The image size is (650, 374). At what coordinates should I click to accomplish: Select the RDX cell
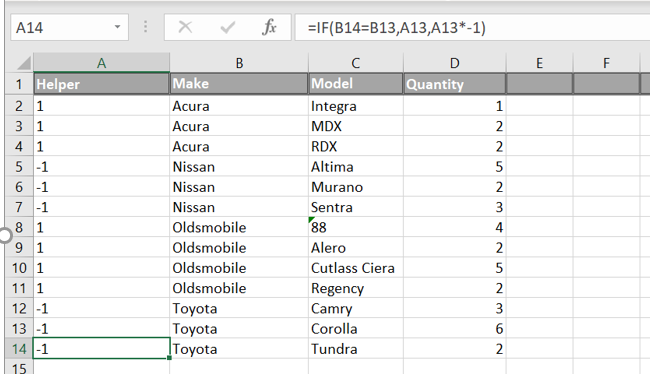[x=356, y=146]
